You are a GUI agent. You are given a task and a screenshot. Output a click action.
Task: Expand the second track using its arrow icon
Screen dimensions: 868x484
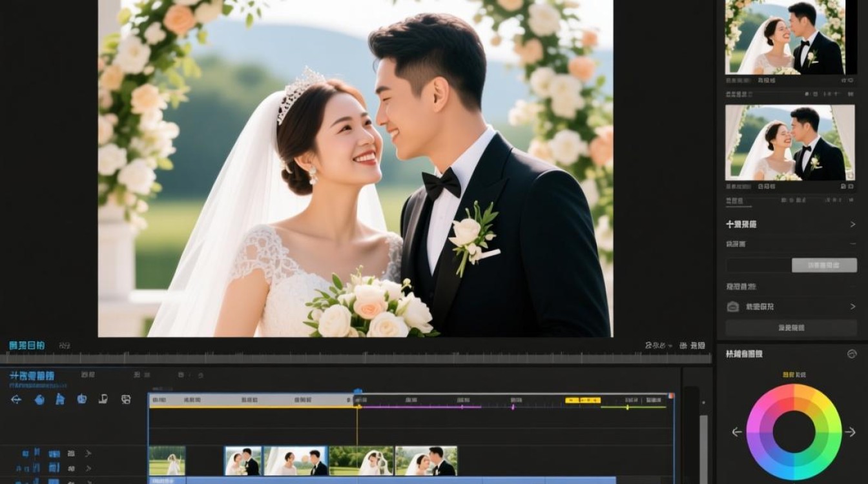coord(88,469)
